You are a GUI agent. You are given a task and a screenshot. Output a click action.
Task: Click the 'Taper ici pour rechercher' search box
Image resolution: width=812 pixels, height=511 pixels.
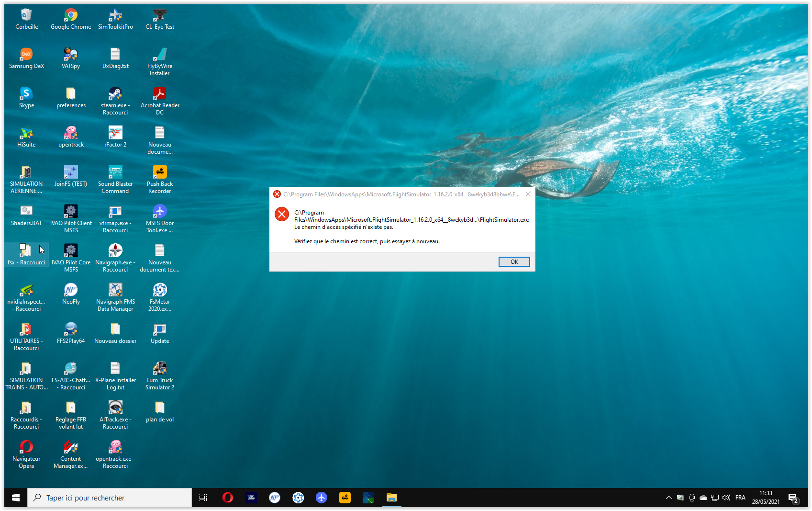click(x=110, y=498)
